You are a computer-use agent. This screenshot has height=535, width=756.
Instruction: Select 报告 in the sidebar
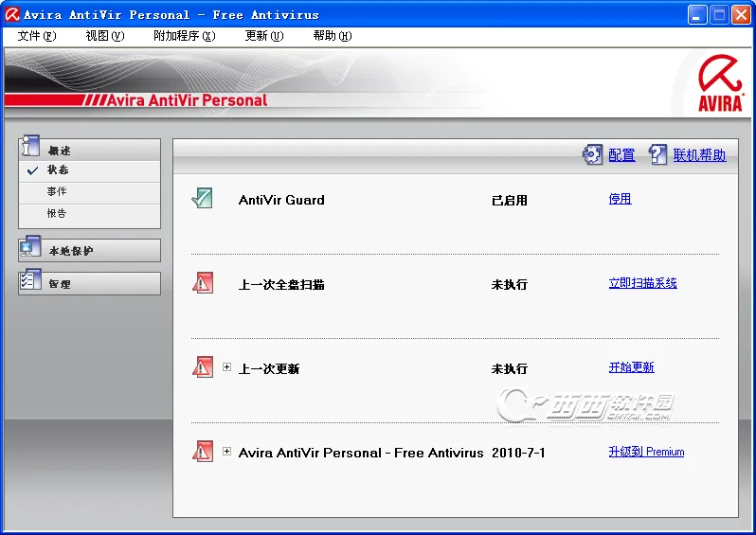pyautogui.click(x=57, y=214)
